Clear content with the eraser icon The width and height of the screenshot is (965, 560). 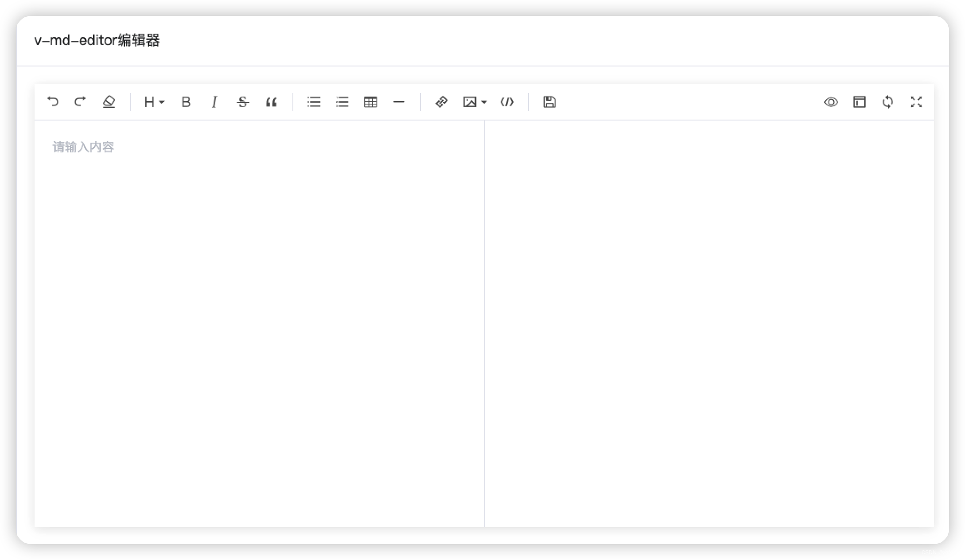(109, 102)
